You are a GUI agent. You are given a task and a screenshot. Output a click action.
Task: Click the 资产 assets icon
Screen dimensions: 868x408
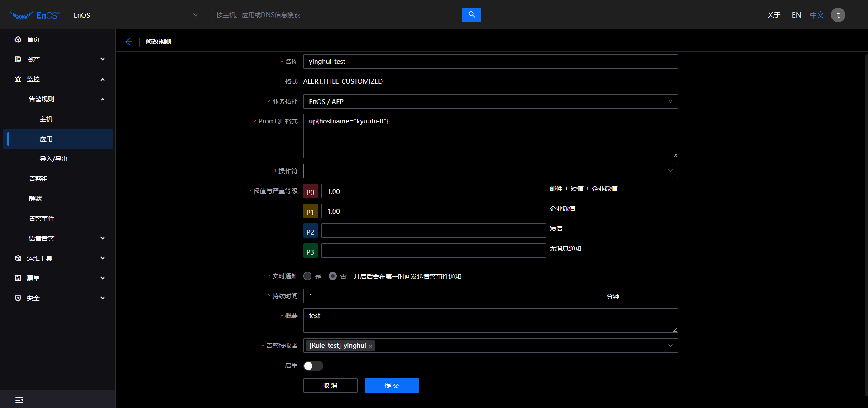[x=18, y=59]
